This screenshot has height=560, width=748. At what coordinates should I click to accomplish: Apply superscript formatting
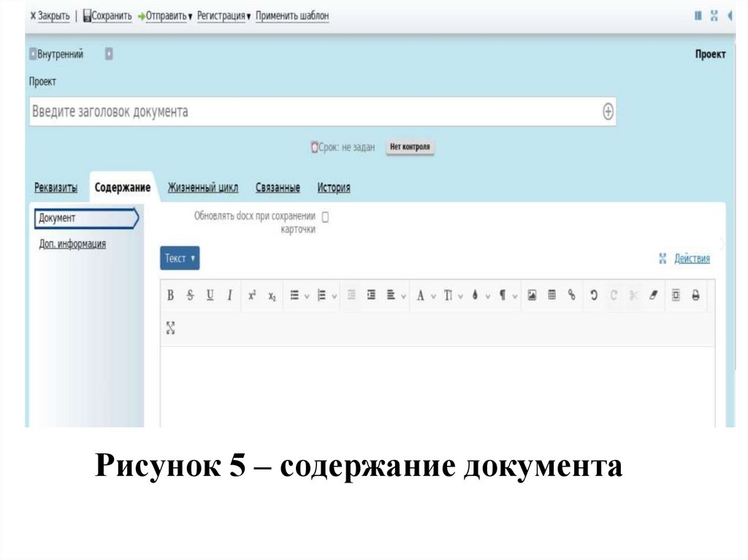click(x=252, y=295)
